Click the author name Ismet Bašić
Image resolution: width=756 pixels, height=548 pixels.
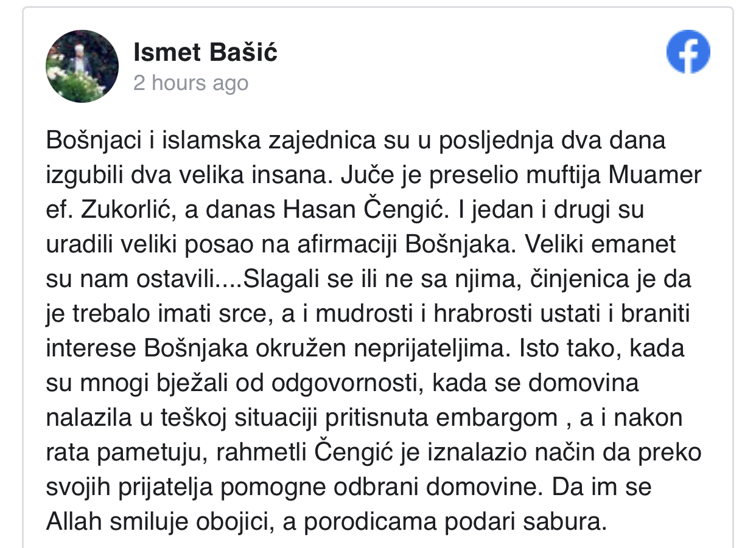pyautogui.click(x=205, y=54)
